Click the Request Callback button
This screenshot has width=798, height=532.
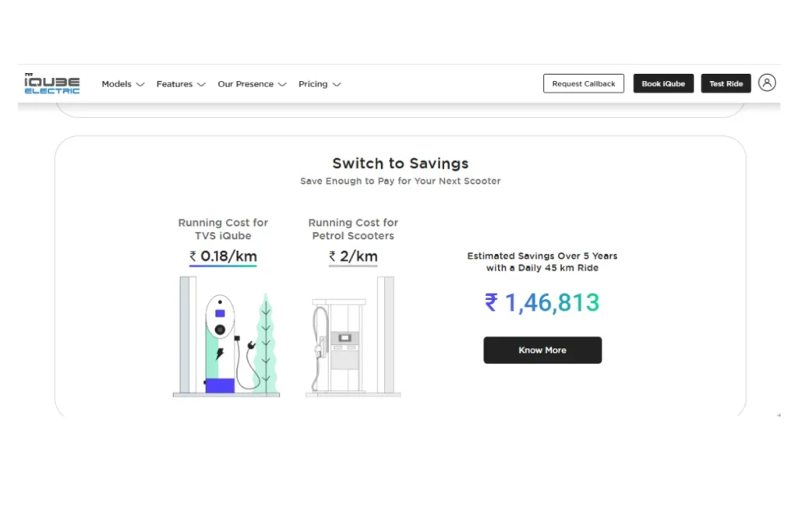pos(583,83)
